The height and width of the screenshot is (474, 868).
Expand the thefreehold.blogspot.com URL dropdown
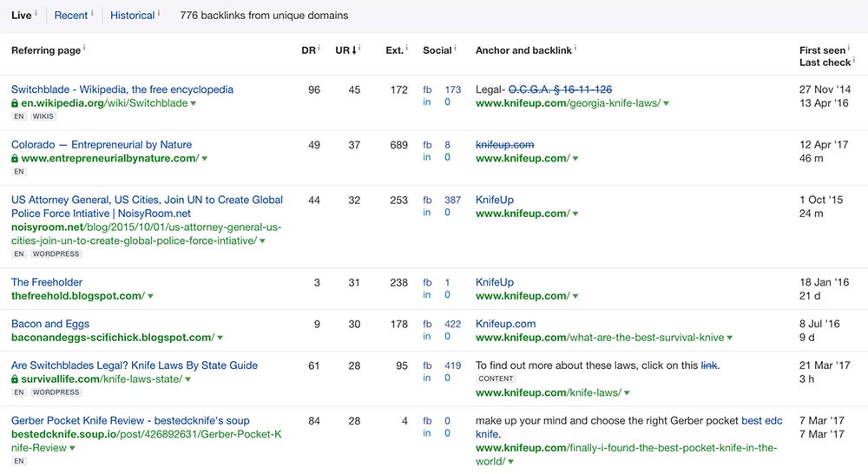coord(150,296)
